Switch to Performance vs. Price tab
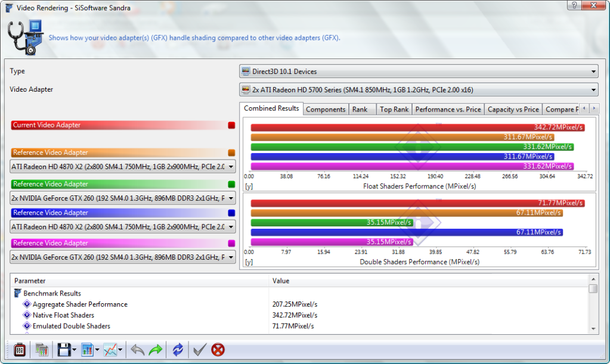Screen dimensions: 610x364 (x=448, y=110)
